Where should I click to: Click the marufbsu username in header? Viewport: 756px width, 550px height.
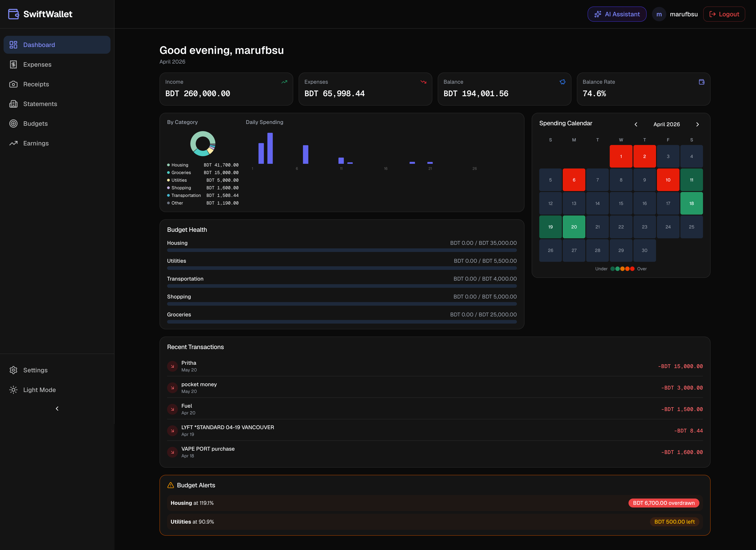pos(684,14)
